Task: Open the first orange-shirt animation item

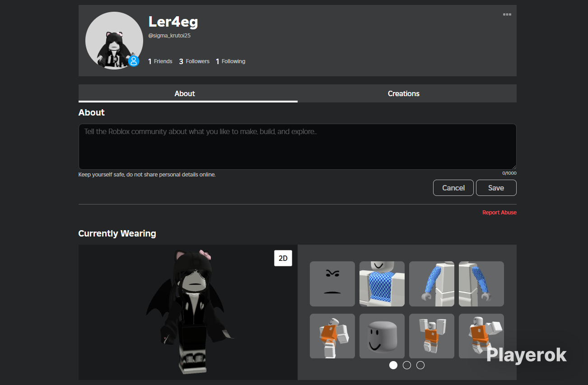Action: point(332,336)
